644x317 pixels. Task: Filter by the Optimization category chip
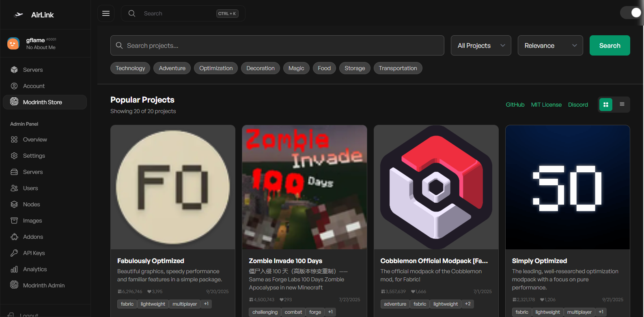coord(216,68)
